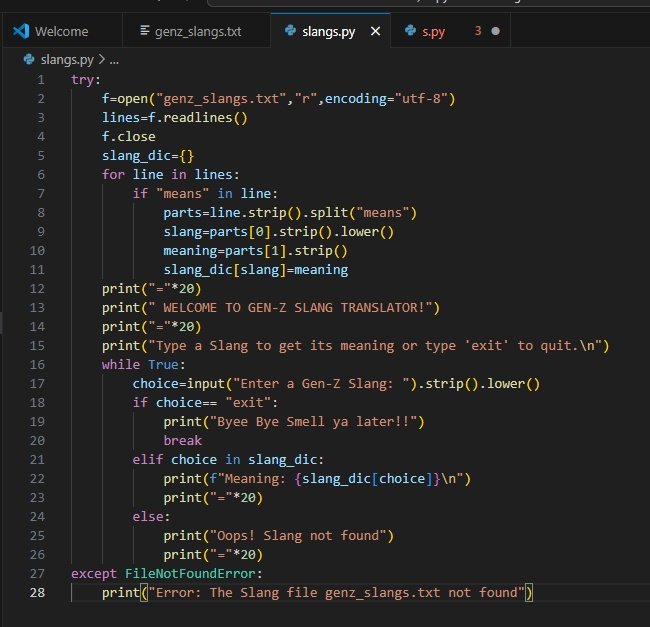This screenshot has width=650, height=627.
Task: Click meaning=parts[1].strip() on line 10
Action: tap(255, 251)
